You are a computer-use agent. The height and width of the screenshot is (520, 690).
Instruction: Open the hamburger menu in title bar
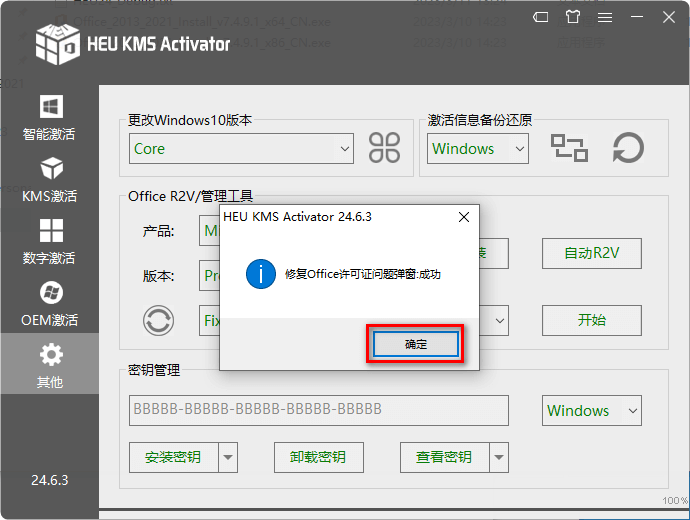coord(605,17)
